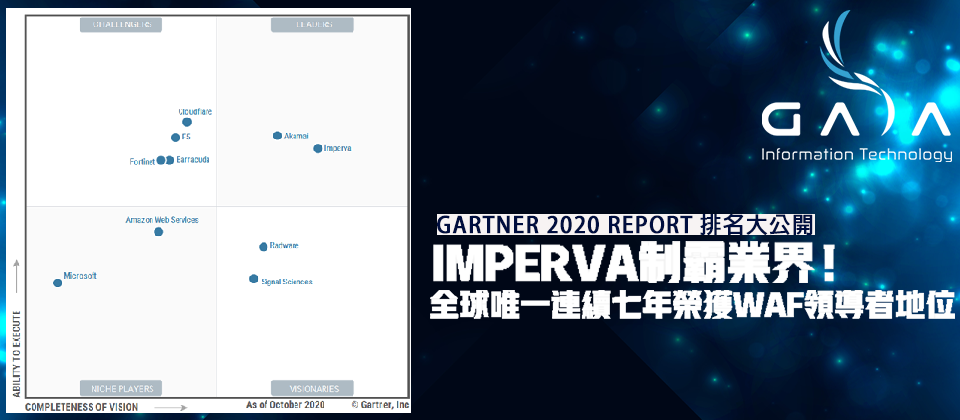Click the Akamai data point dot
Screen dimensions: 960x420
[x=277, y=135]
